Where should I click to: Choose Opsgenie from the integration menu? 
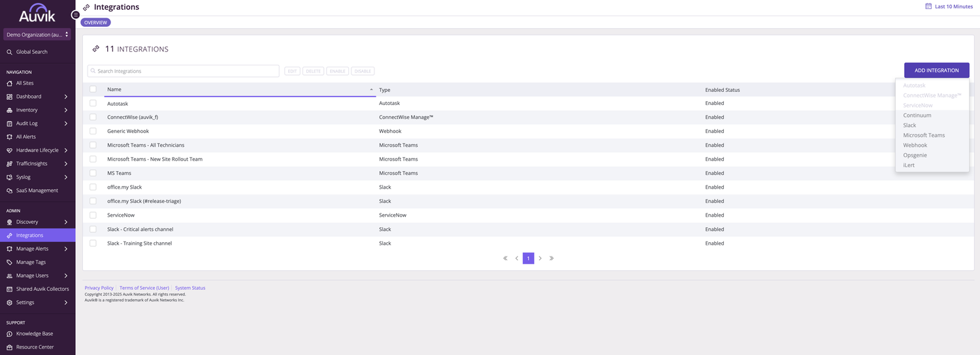click(x=915, y=155)
